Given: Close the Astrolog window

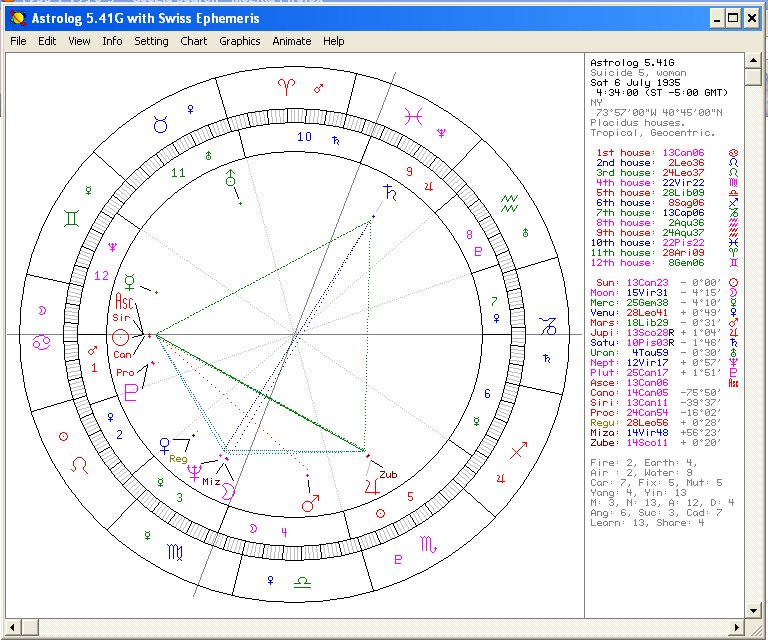Looking at the screenshot, I should tap(751, 19).
